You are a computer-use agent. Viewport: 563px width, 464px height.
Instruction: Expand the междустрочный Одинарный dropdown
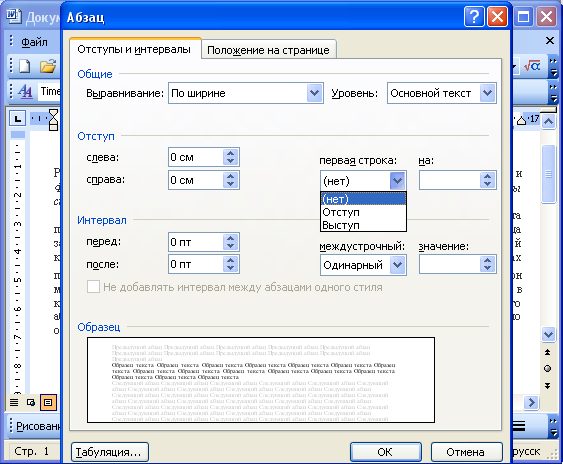pyautogui.click(x=397, y=265)
